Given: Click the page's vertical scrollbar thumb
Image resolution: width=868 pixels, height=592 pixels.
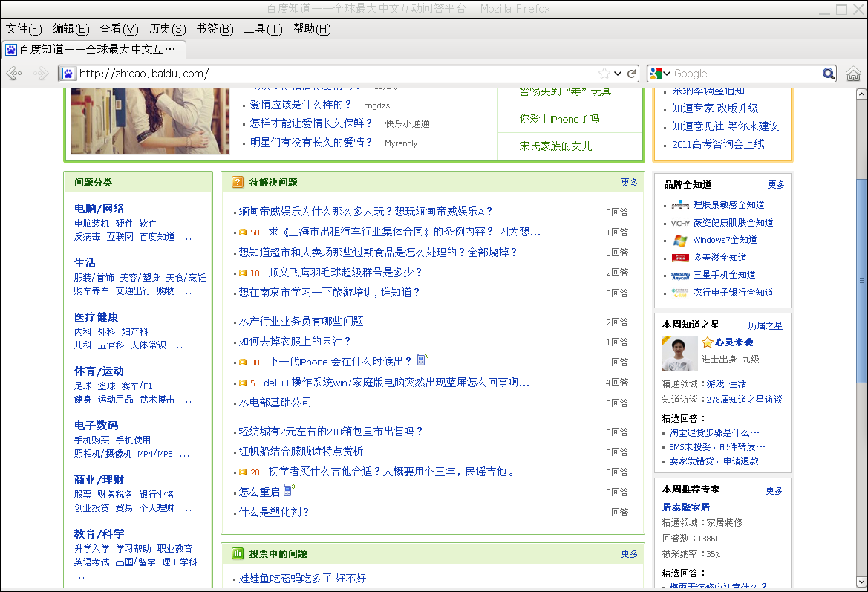Looking at the screenshot, I should click(861, 280).
